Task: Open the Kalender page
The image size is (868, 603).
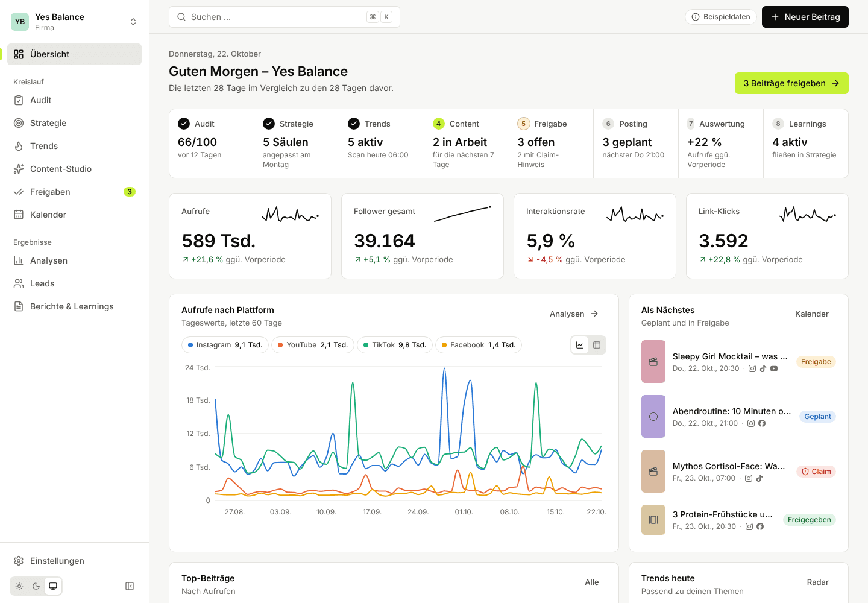Action: tap(74, 215)
